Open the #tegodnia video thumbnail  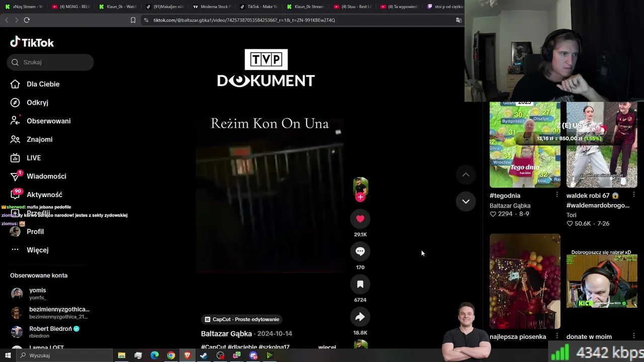click(x=525, y=145)
